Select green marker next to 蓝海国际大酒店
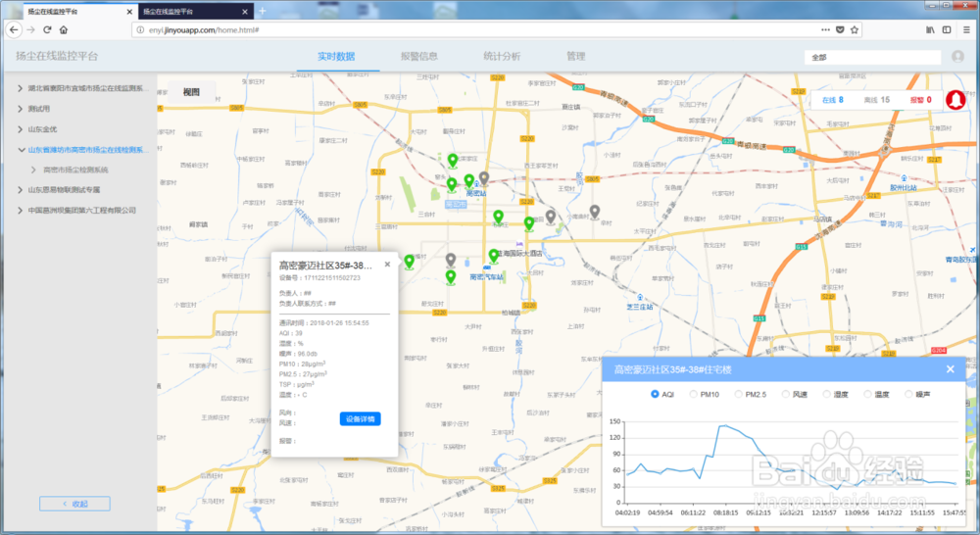Viewport: 980px width, 535px height. [x=494, y=256]
